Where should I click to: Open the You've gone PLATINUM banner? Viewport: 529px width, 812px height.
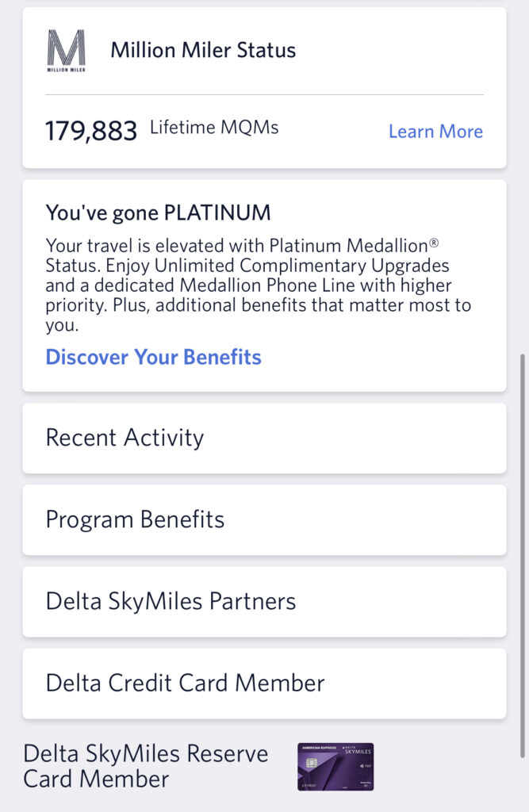point(158,213)
